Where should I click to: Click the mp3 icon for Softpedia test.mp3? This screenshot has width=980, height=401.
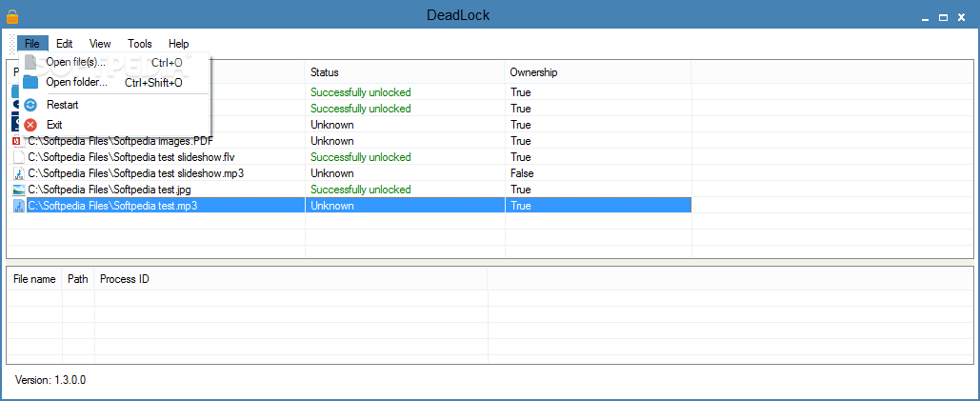(x=19, y=206)
